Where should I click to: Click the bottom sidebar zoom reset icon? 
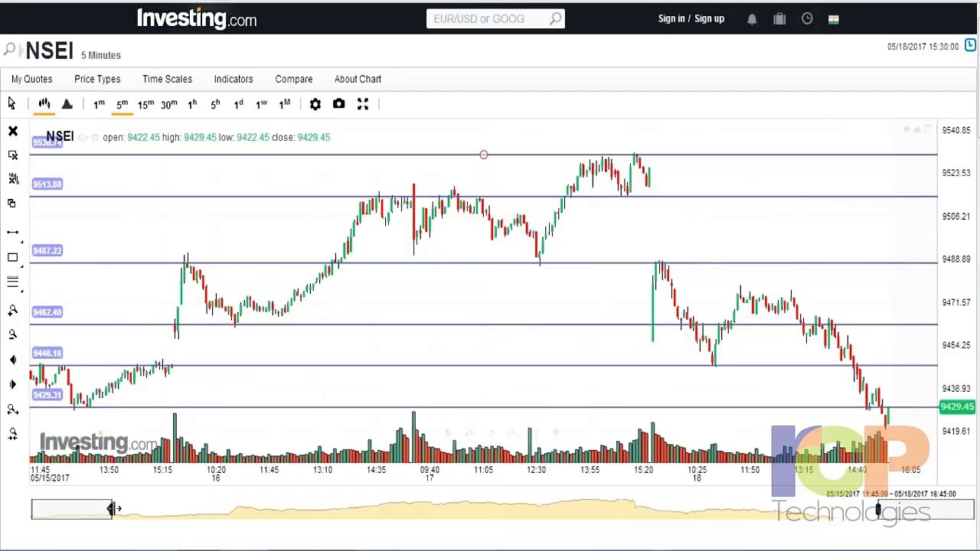click(13, 435)
